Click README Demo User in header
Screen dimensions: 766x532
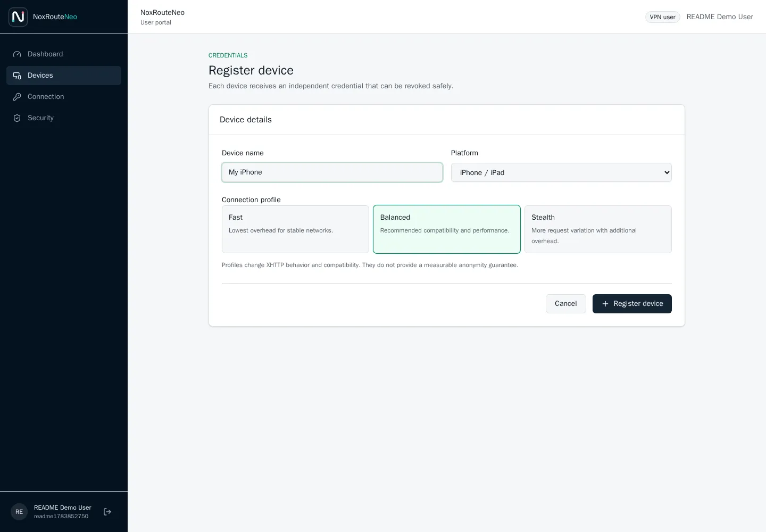click(720, 17)
